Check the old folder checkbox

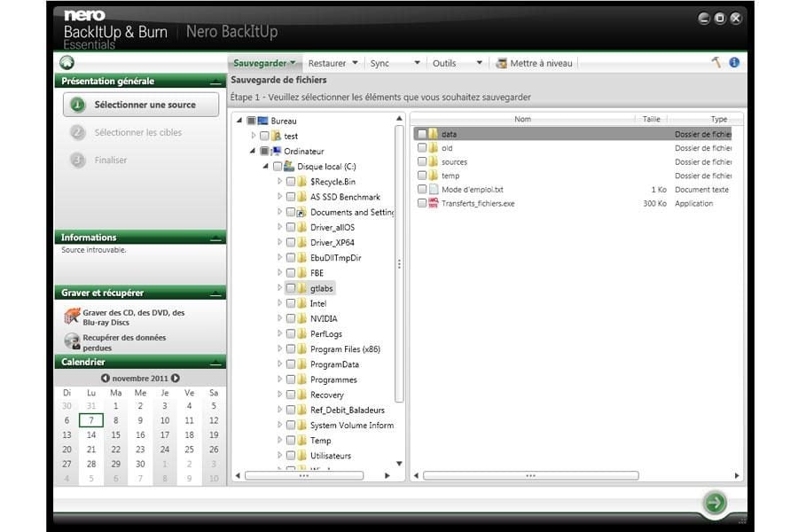click(422, 148)
